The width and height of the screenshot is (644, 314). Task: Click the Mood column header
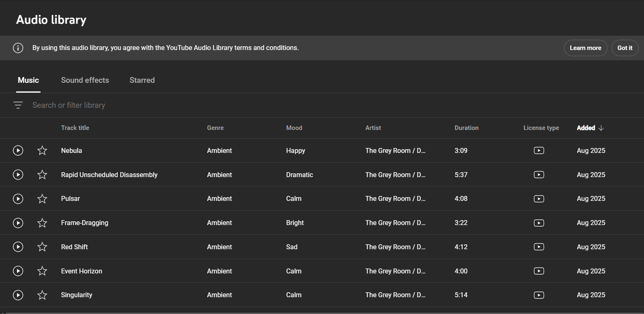[294, 128]
